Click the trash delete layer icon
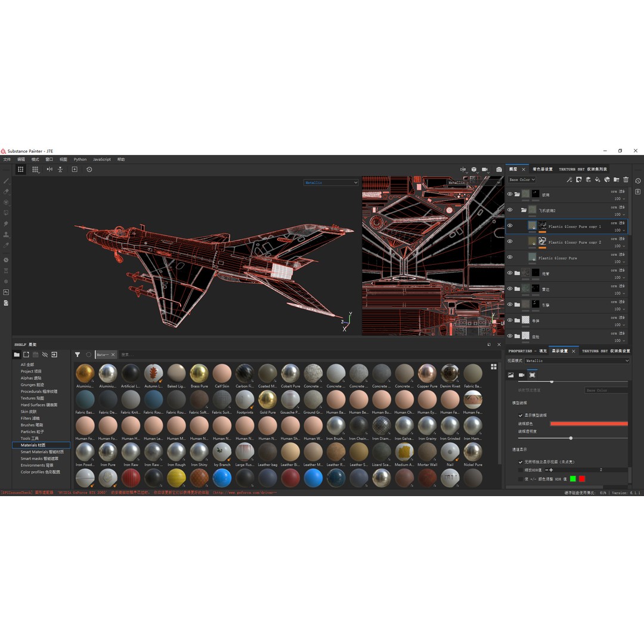This screenshot has width=644, height=644. pos(626,179)
